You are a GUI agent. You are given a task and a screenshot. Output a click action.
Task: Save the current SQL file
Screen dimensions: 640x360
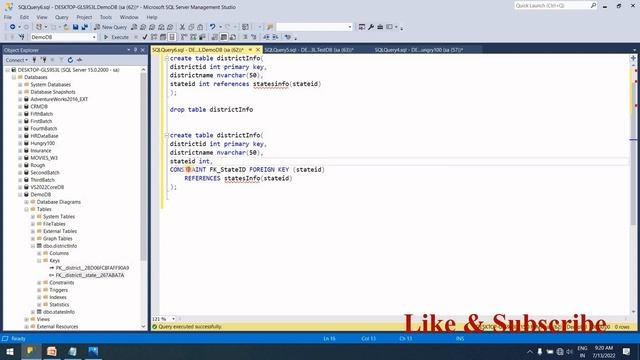click(76, 27)
